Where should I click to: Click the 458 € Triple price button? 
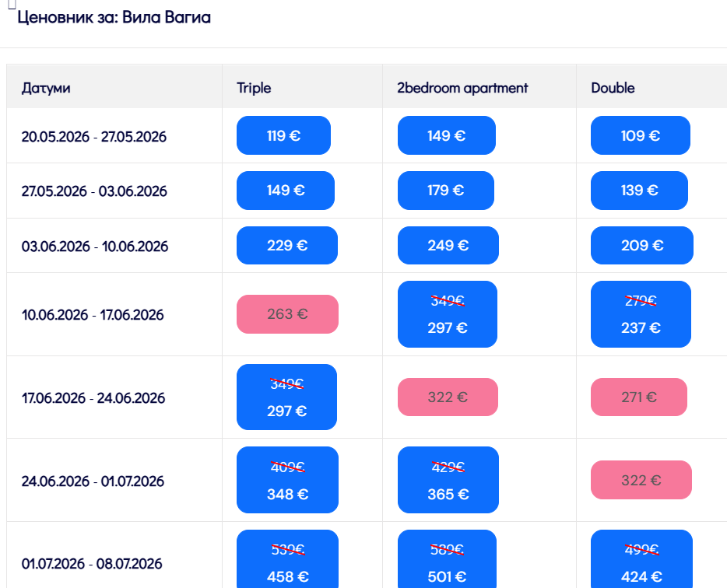click(x=287, y=562)
